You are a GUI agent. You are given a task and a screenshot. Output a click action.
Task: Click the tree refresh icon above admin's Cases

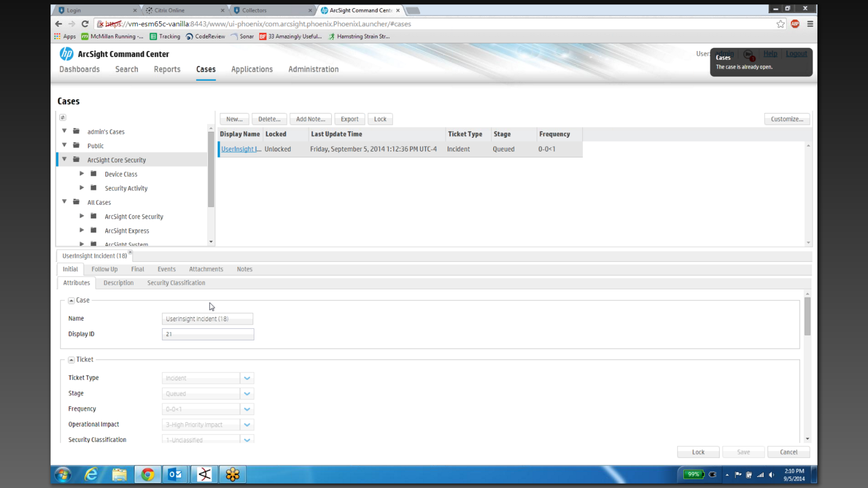click(x=63, y=117)
